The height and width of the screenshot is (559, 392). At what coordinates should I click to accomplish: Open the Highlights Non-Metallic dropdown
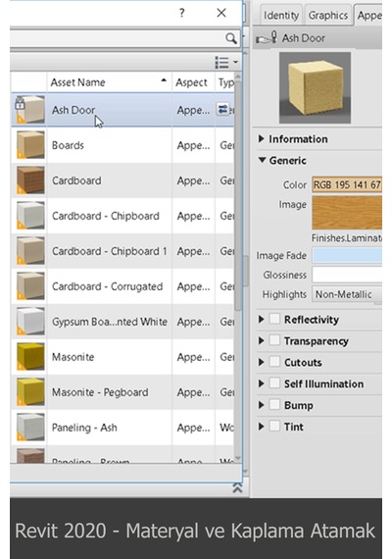[347, 294]
